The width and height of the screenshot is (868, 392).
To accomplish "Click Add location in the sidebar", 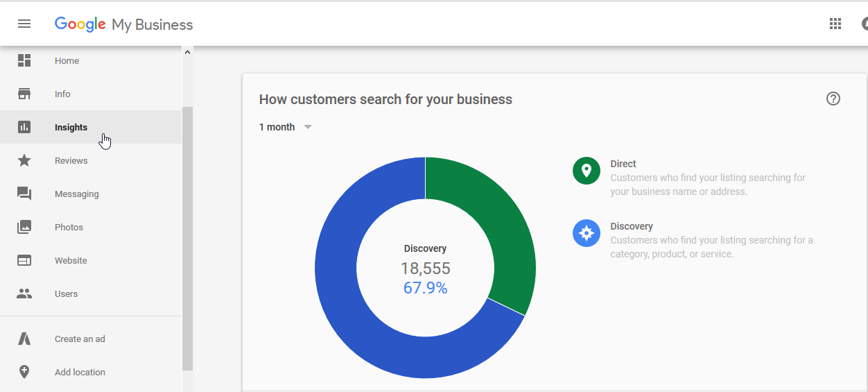I will pyautogui.click(x=80, y=372).
